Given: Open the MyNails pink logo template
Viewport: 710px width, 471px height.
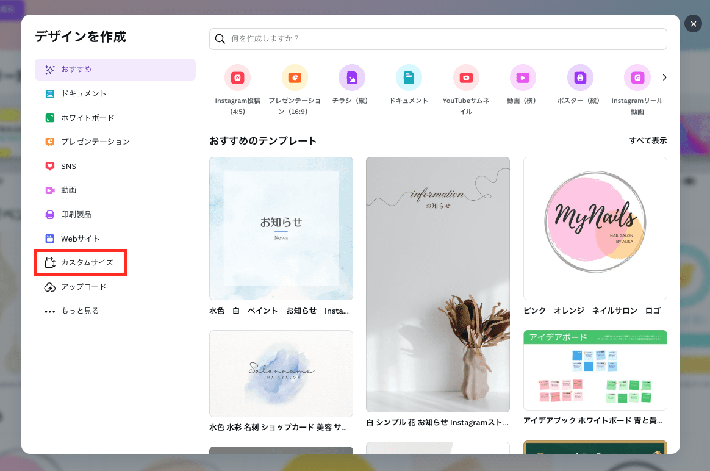Looking at the screenshot, I should (595, 228).
